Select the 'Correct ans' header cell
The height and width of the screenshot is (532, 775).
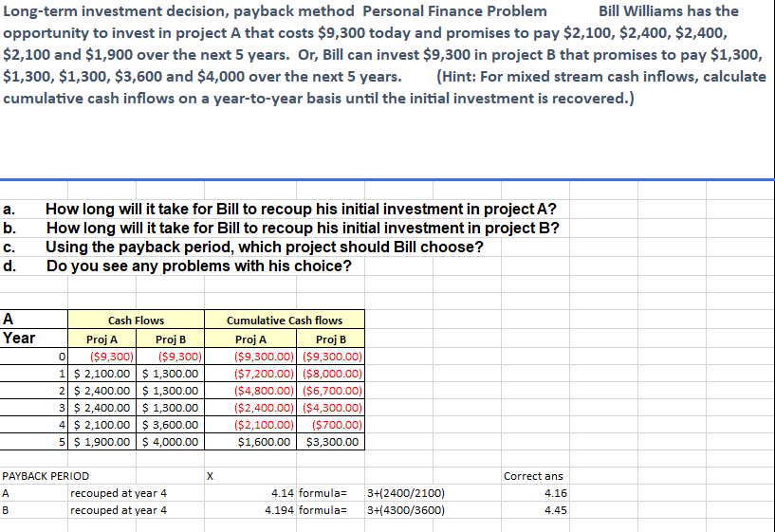tap(535, 476)
